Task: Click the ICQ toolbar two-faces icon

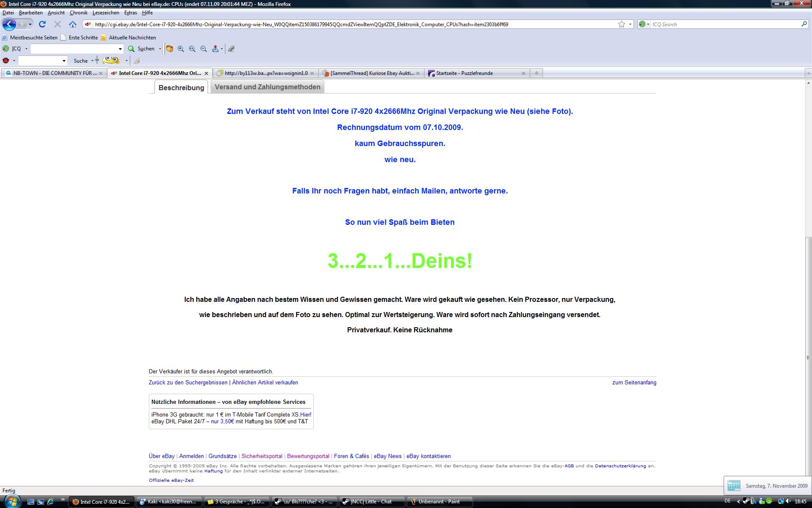Action: click(170, 49)
